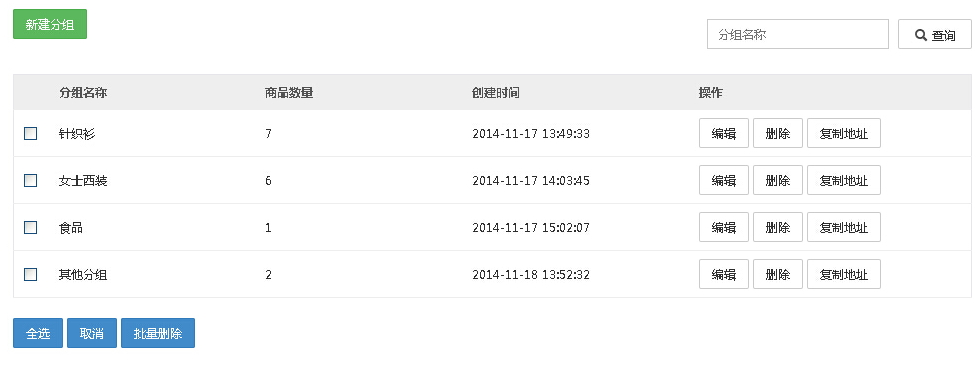Edit the 其他分组 group
Image resolution: width=980 pixels, height=369 pixels.
click(x=724, y=274)
